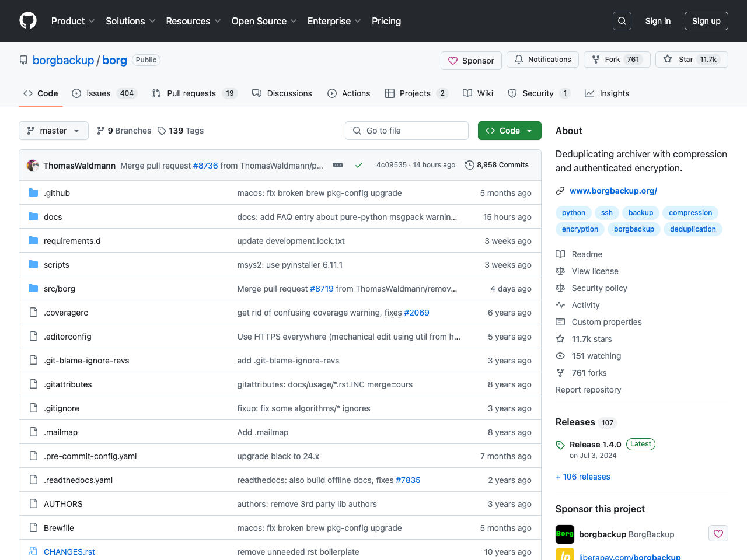The image size is (747, 560).
Task: Switch to the Projects tab
Action: coord(417,93)
